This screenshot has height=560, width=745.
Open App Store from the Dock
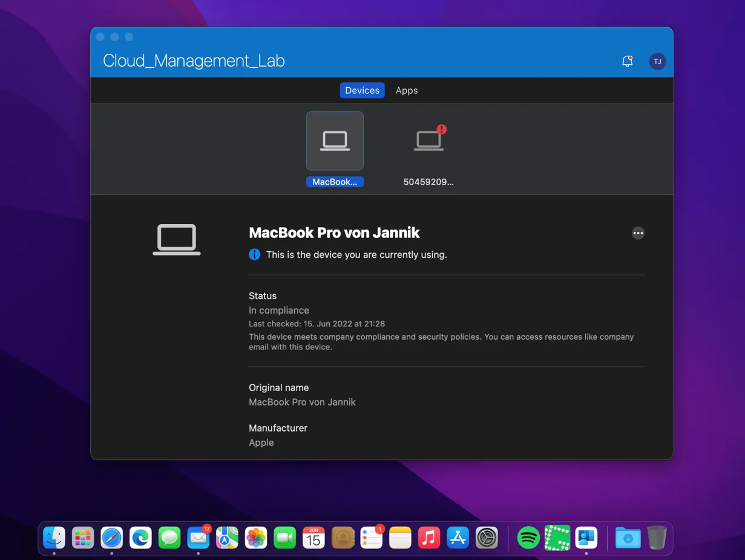[x=458, y=538]
